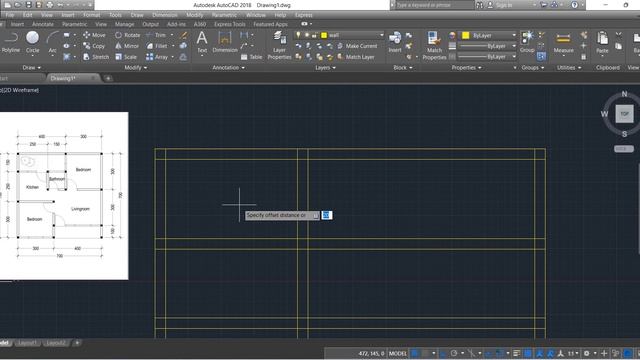Activate the Scale tool

click(126, 57)
